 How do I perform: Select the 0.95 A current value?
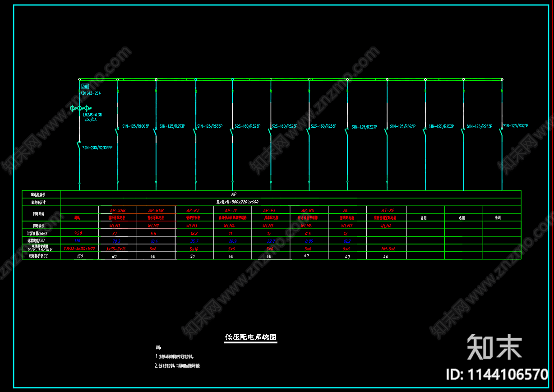coord(308,241)
